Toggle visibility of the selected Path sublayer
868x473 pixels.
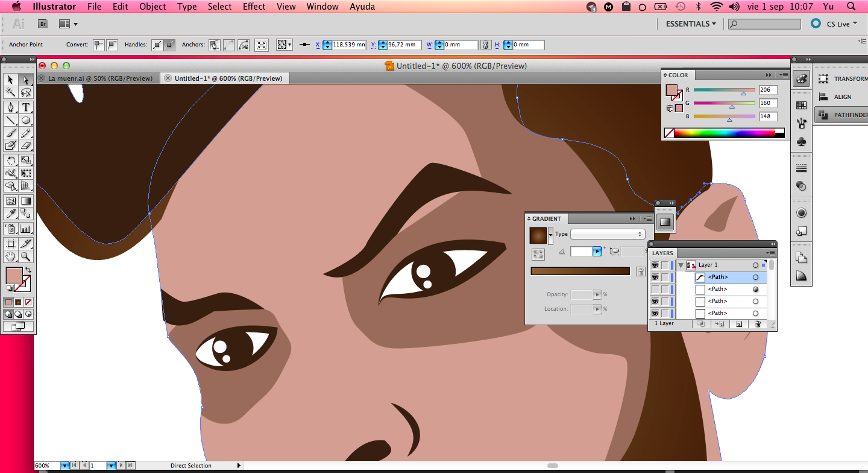coord(655,278)
